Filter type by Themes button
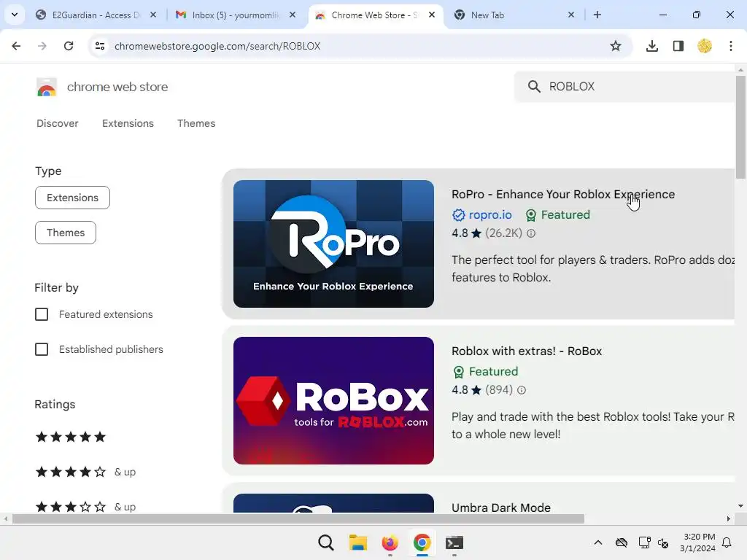Screen dimensions: 747x560 tap(65, 233)
